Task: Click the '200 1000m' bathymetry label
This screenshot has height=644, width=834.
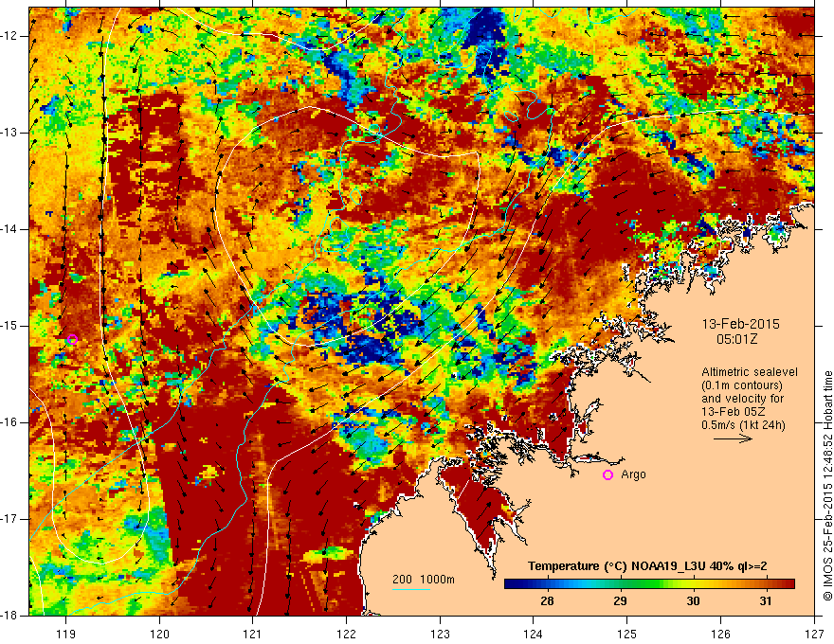Action: click(x=424, y=580)
